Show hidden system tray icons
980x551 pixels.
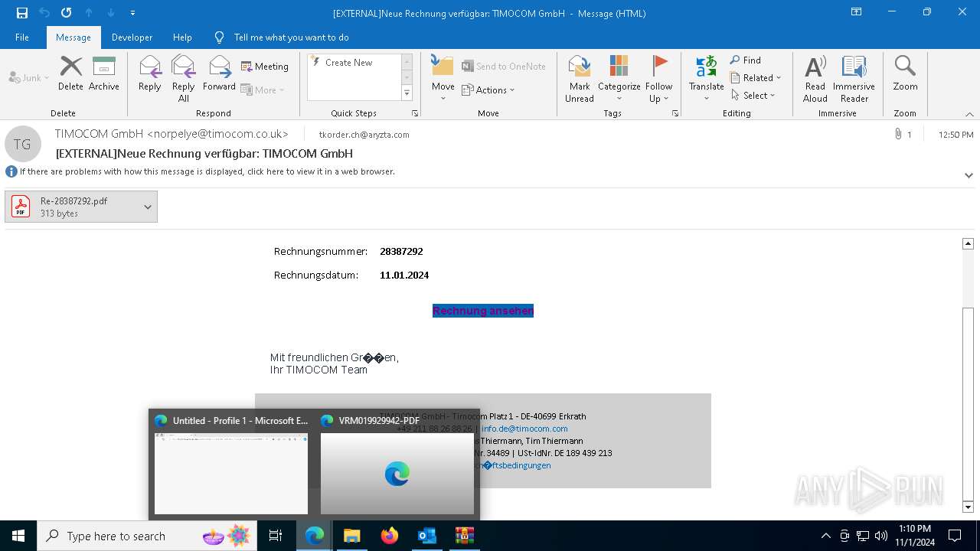825,536
